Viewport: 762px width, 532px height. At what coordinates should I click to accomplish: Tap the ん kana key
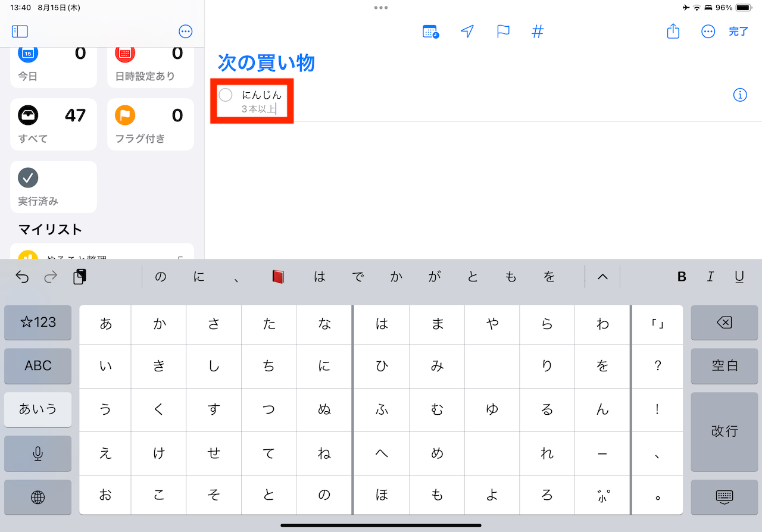(x=602, y=409)
